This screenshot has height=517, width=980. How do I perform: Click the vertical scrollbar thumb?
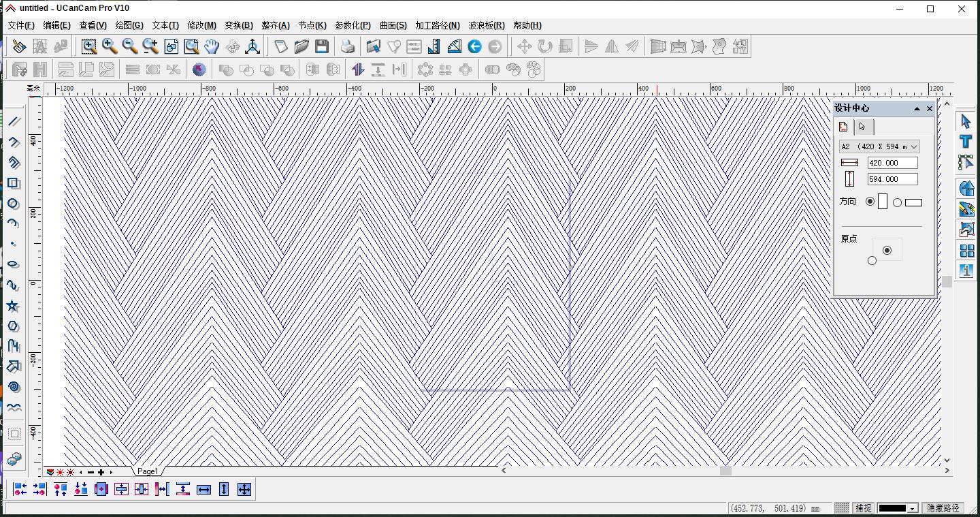947,281
